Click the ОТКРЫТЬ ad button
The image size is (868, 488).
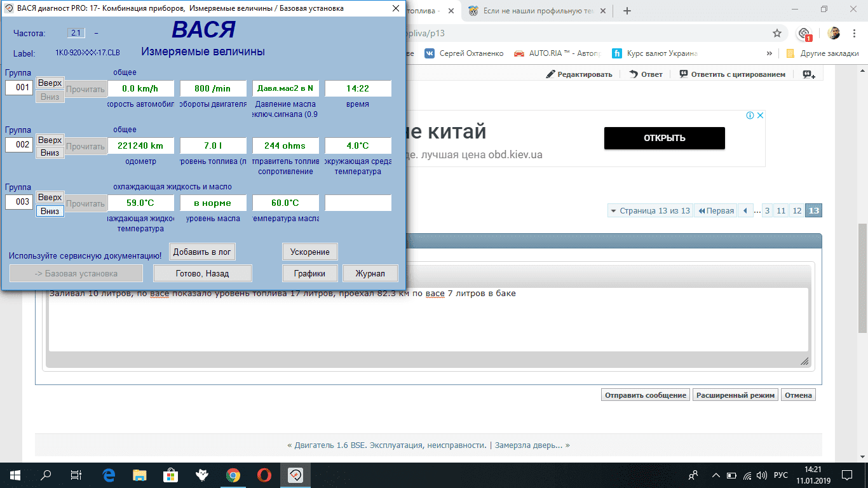coord(664,138)
